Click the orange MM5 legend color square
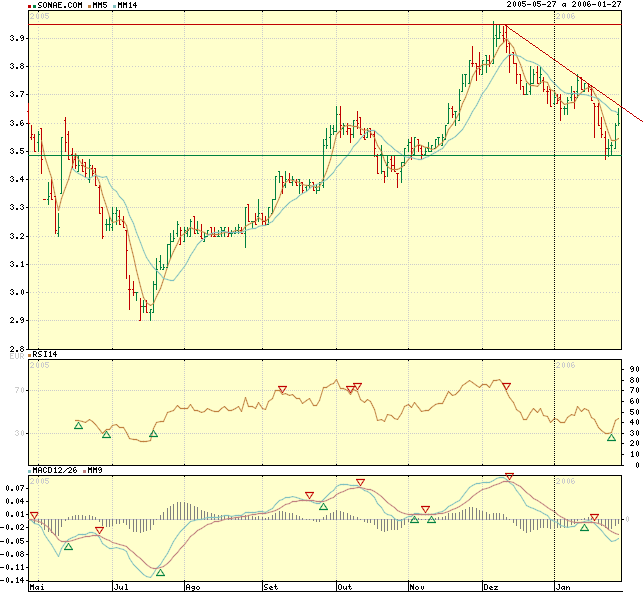 (89, 6)
